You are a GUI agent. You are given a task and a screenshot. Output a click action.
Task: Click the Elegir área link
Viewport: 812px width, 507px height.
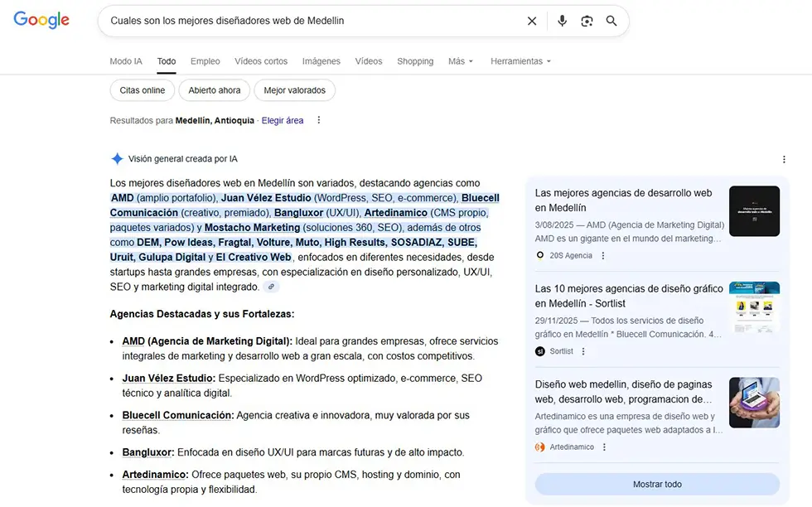[x=283, y=120]
